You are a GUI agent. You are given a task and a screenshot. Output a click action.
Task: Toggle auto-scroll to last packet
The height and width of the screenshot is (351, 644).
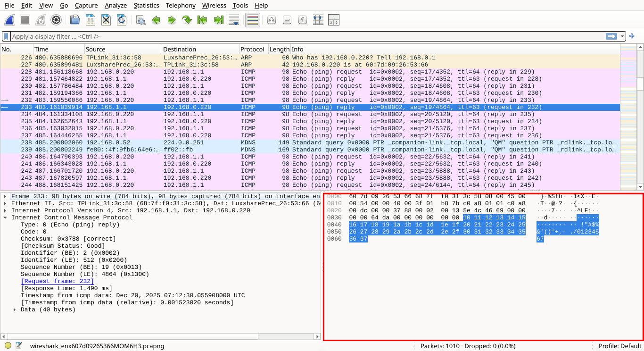(x=233, y=20)
